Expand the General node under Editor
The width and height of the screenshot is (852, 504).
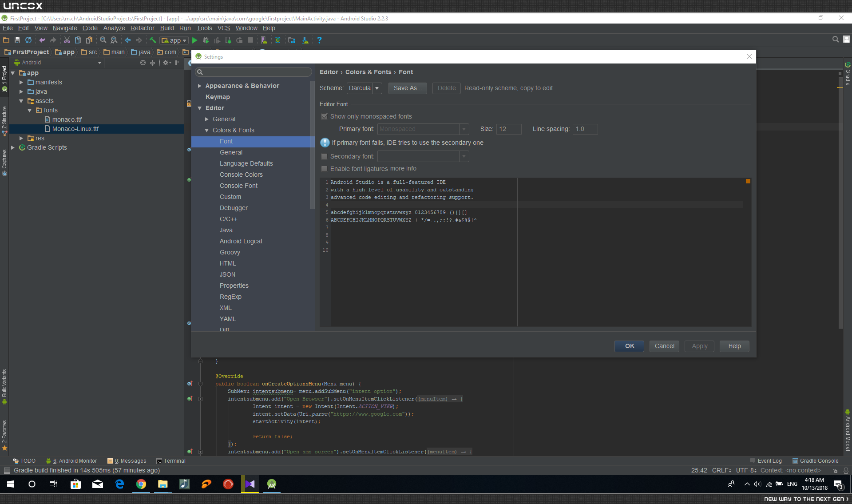coord(207,119)
